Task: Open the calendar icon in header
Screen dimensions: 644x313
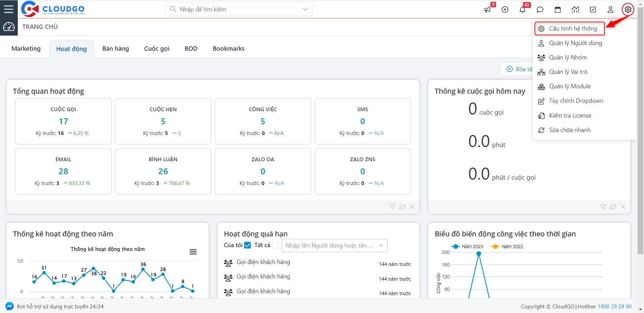Action: point(557,10)
